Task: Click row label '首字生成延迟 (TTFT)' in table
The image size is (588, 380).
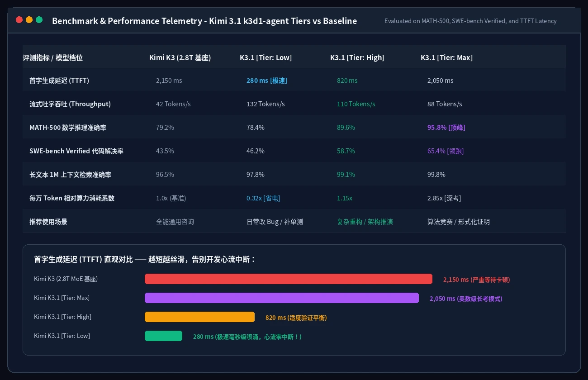Action: coord(59,81)
